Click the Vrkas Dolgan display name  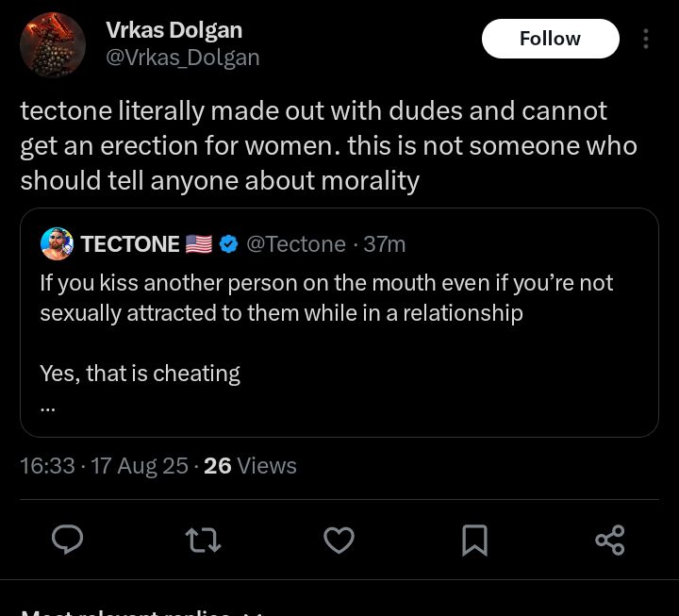point(174,30)
